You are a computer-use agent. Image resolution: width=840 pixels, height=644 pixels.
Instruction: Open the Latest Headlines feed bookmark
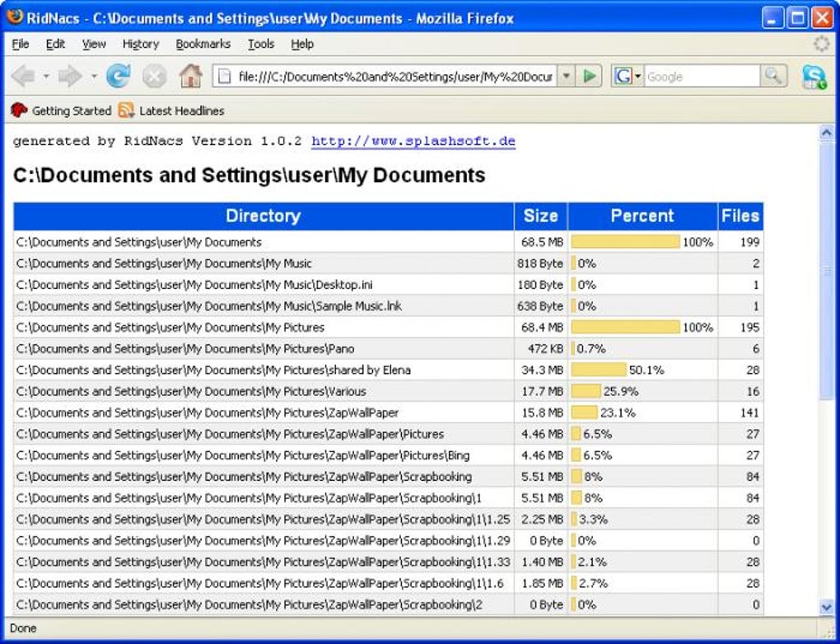[x=171, y=111]
